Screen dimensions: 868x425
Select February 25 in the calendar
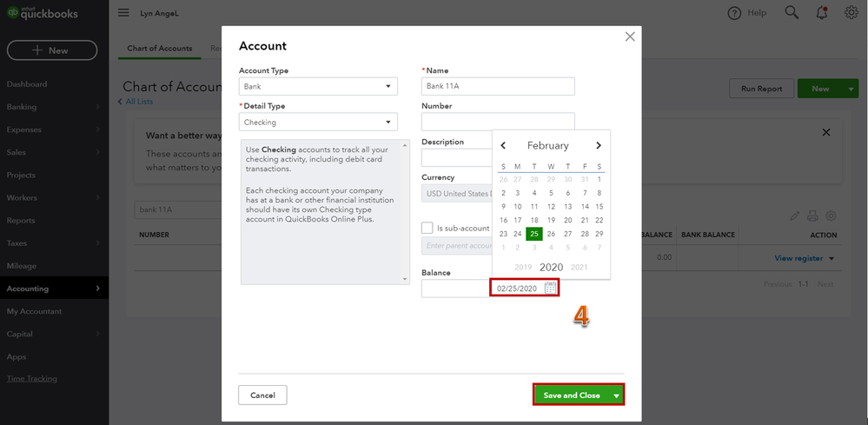(x=534, y=234)
